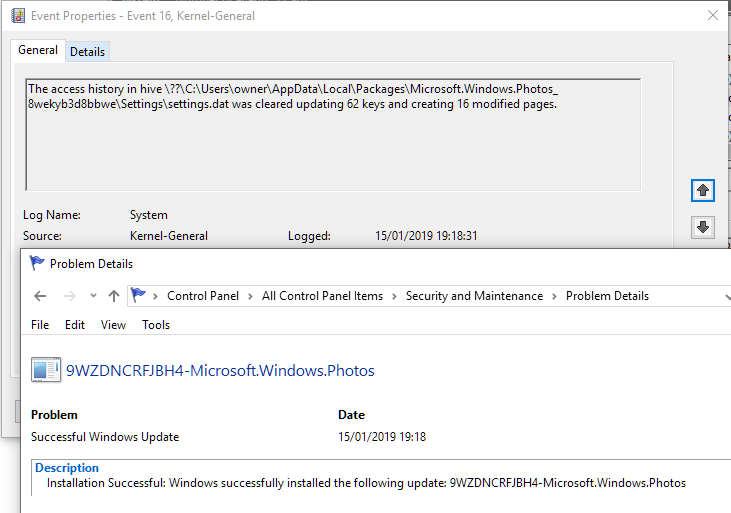
Task: Click the Installation Successful description text
Action: (366, 483)
